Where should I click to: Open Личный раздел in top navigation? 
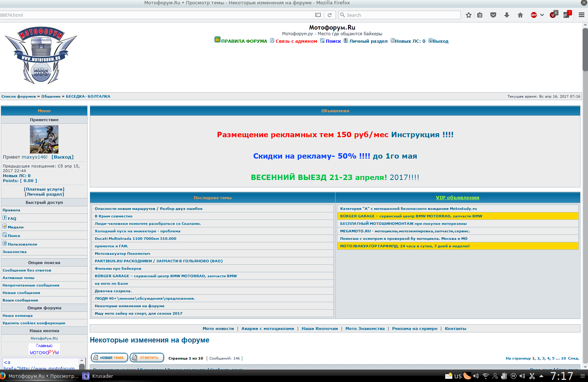click(368, 41)
